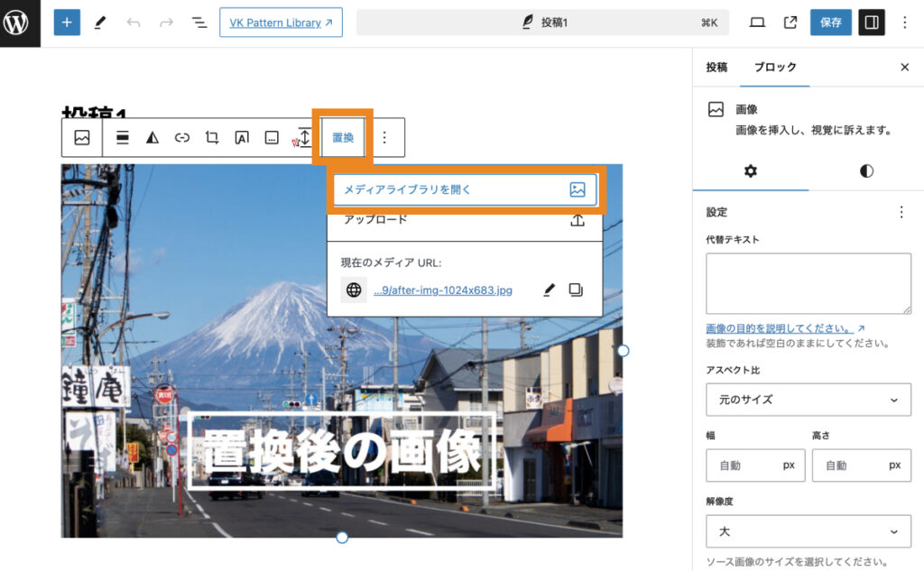This screenshot has height=571, width=924.
Task: Insert a link using the chain icon
Action: [x=182, y=137]
